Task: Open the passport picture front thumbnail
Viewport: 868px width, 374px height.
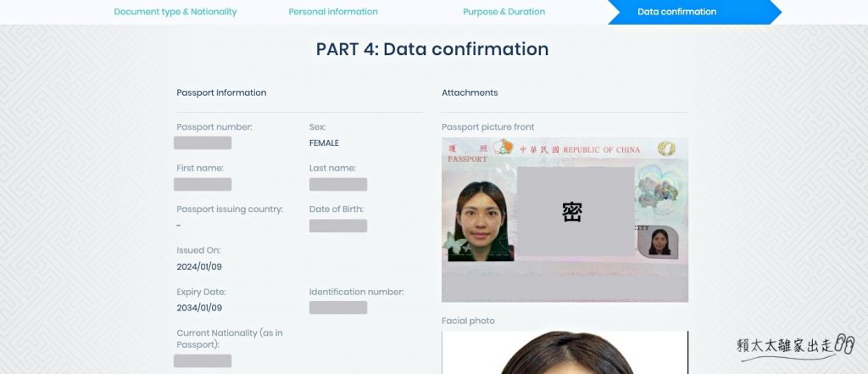Action: point(565,220)
